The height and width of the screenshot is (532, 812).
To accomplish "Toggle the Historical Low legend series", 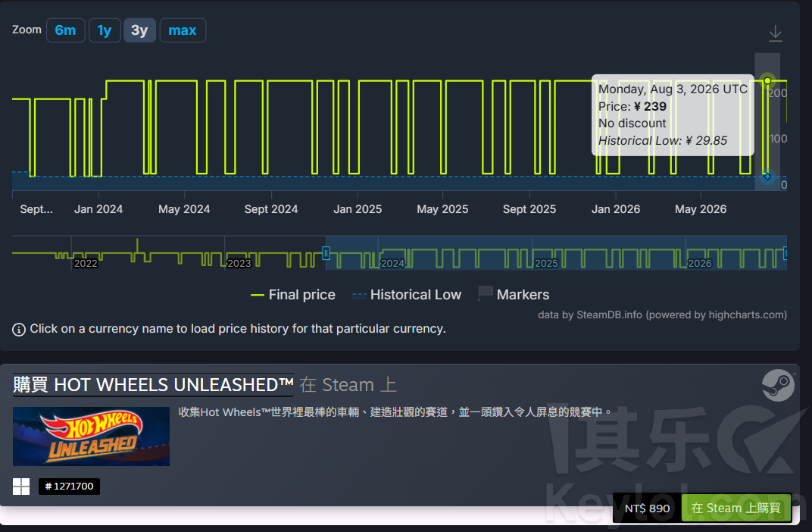I will coord(407,295).
